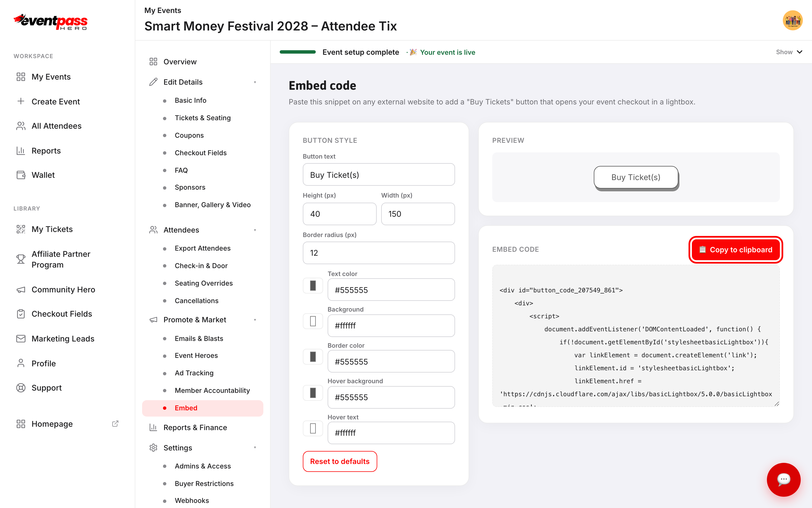Image resolution: width=812 pixels, height=508 pixels.
Task: Click the Create Event plus icon
Action: tap(21, 101)
